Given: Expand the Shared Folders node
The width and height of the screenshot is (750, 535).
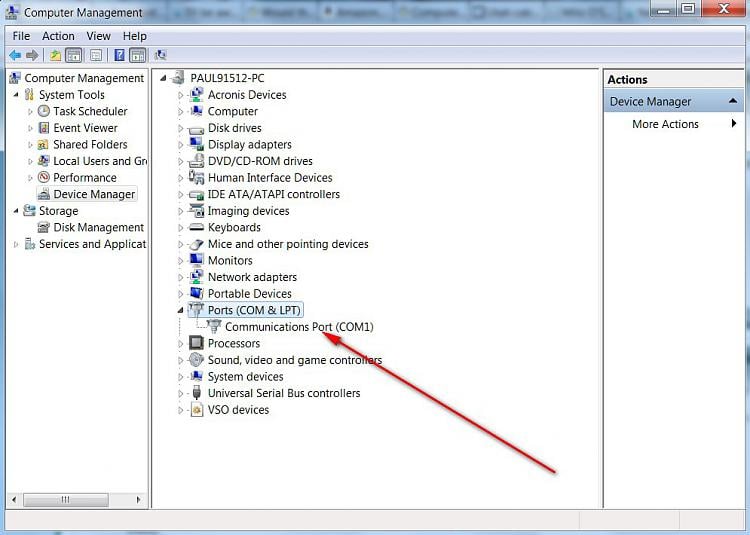Looking at the screenshot, I should (30, 145).
